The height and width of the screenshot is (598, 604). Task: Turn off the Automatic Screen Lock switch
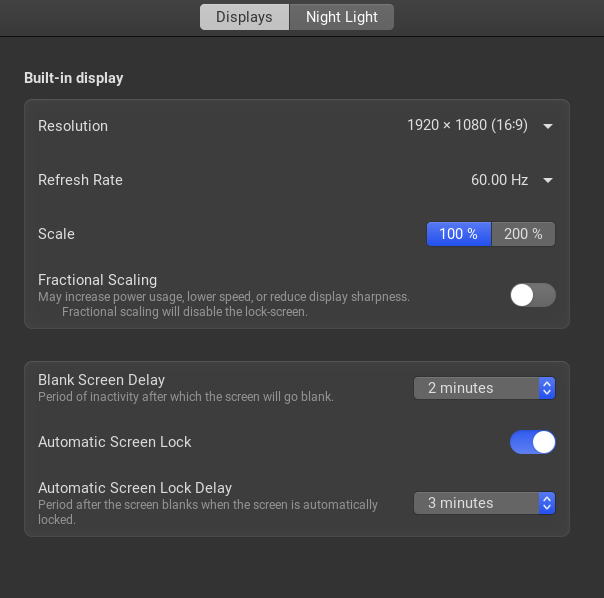[532, 442]
